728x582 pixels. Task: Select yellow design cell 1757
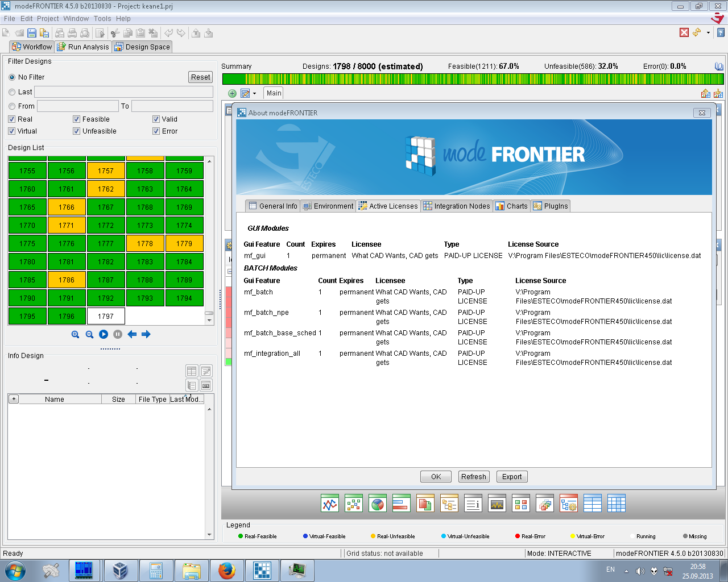(x=106, y=171)
